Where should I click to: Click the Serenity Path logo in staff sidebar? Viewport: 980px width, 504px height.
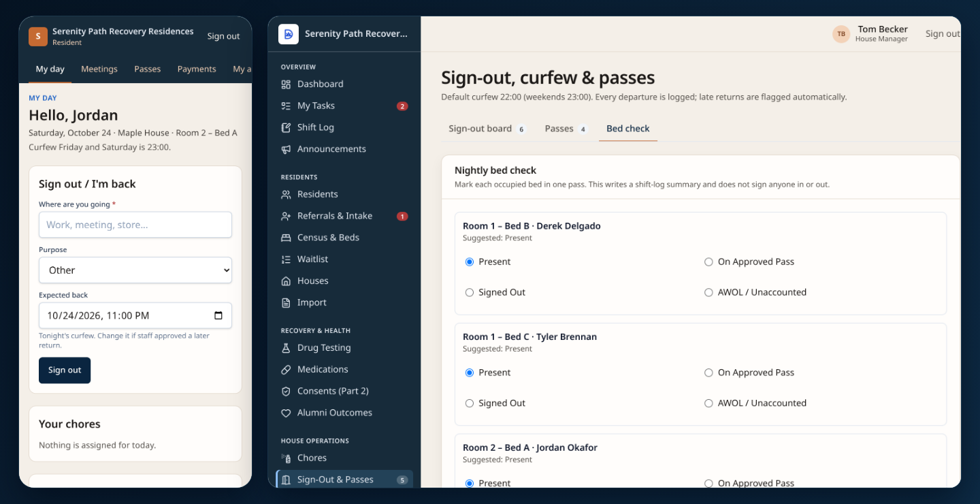click(x=289, y=34)
